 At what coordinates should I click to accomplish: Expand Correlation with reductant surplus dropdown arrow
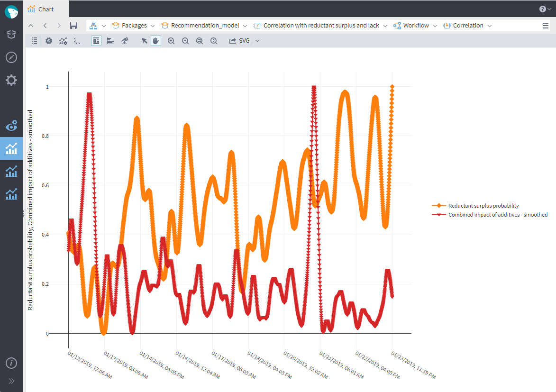click(385, 26)
